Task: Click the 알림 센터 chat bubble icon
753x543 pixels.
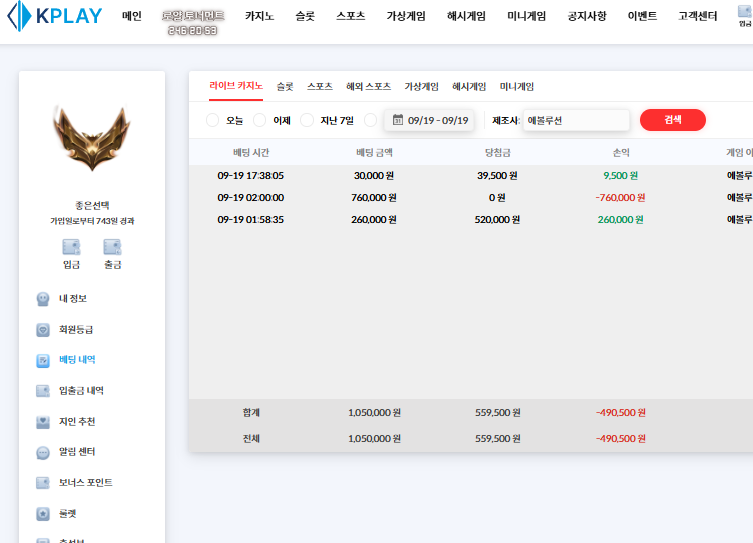Action: 43,453
